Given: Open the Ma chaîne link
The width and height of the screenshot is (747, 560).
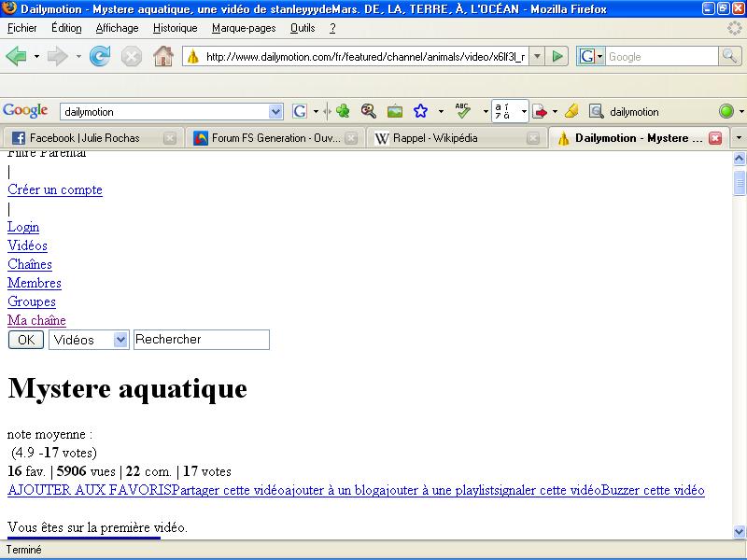Looking at the screenshot, I should coord(36,320).
